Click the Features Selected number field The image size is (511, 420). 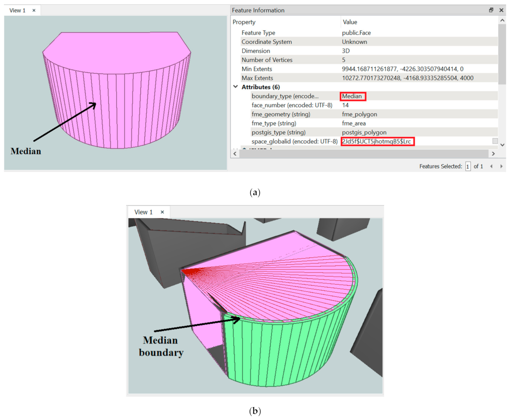[x=468, y=166]
